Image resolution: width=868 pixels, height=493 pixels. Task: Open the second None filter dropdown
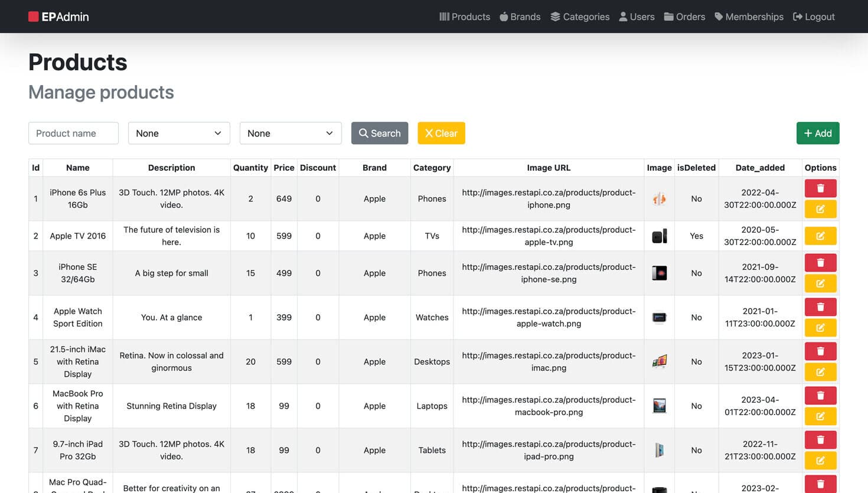(x=291, y=133)
